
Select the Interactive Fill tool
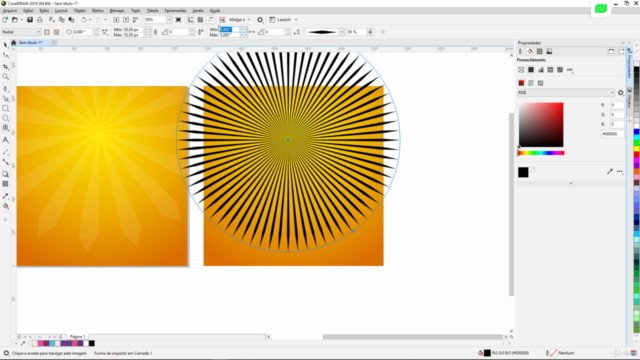click(x=5, y=206)
